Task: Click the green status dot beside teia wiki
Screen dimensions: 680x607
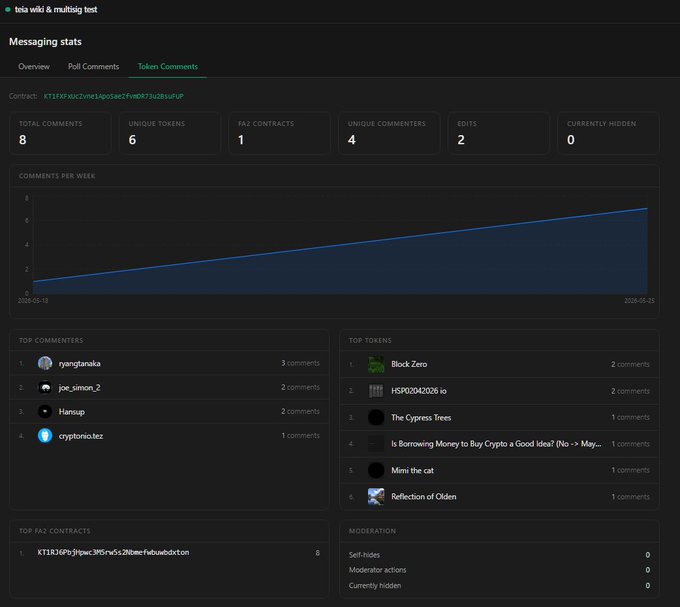Action: 7,9
